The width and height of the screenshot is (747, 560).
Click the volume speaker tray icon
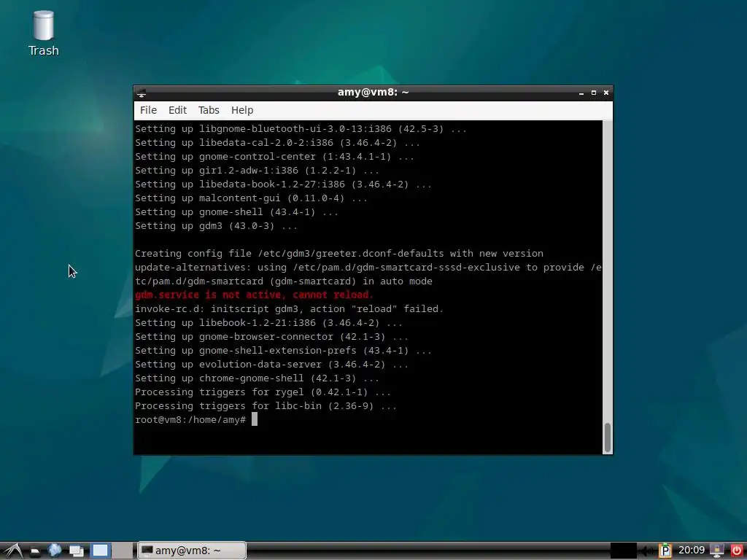[x=646, y=551]
